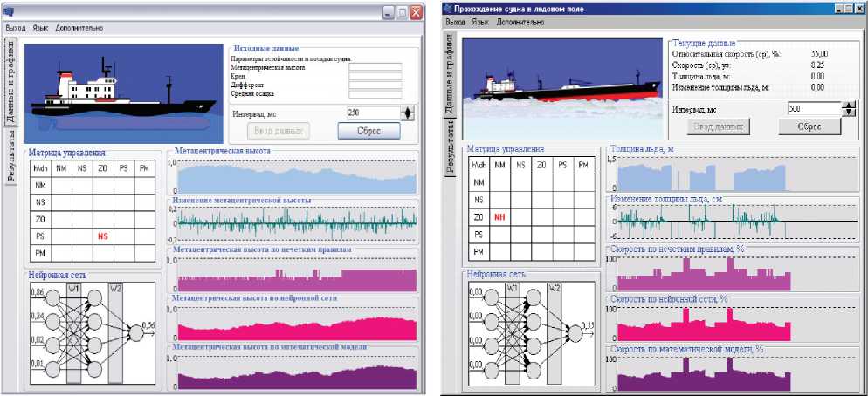Open Выход menu in the ice field window
Viewport: 868px width, 396px height.
(x=455, y=20)
